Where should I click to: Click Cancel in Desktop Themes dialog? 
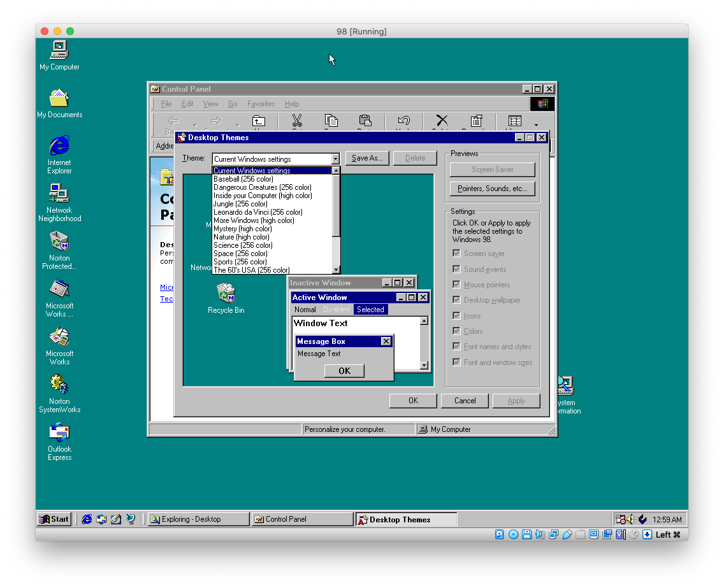[465, 401]
